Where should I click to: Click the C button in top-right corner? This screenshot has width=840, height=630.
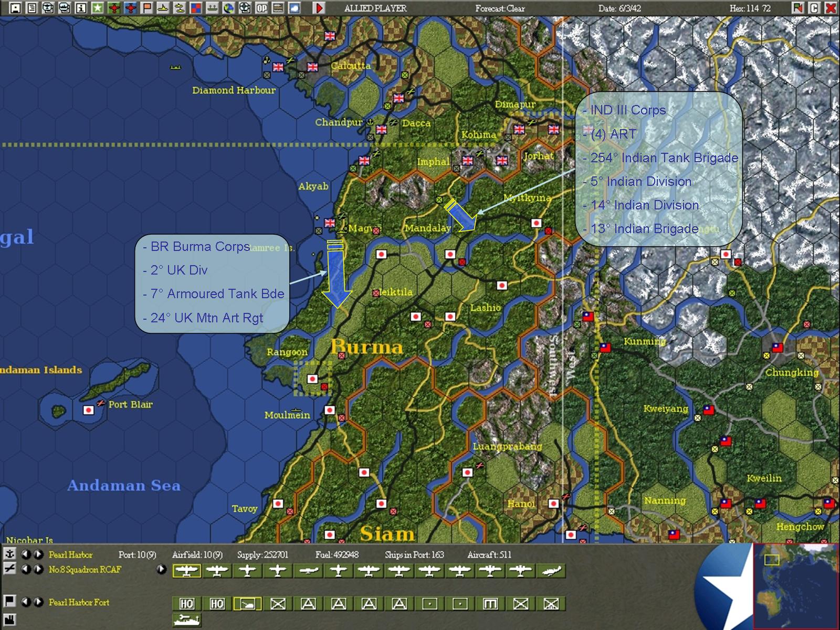pyautogui.click(x=814, y=8)
